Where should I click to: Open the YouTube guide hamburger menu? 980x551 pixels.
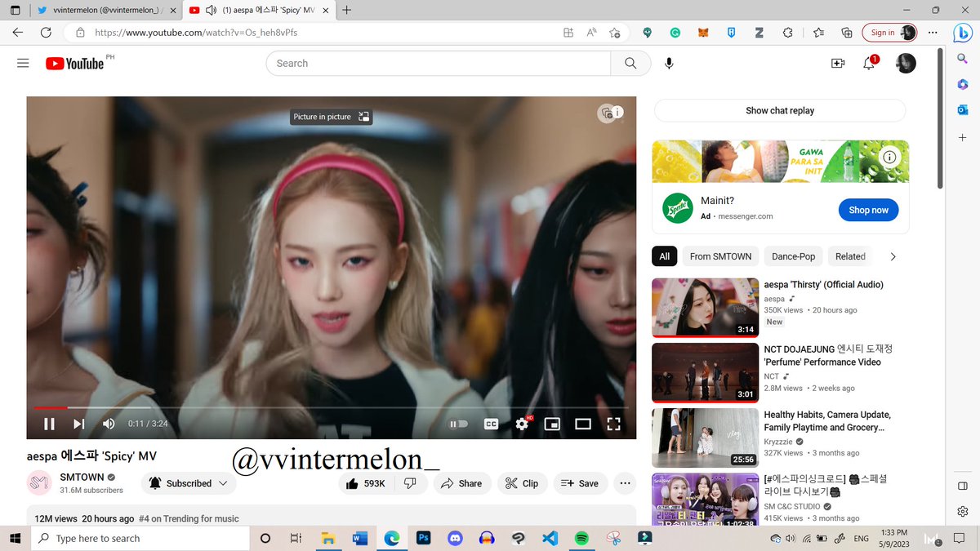(x=23, y=63)
